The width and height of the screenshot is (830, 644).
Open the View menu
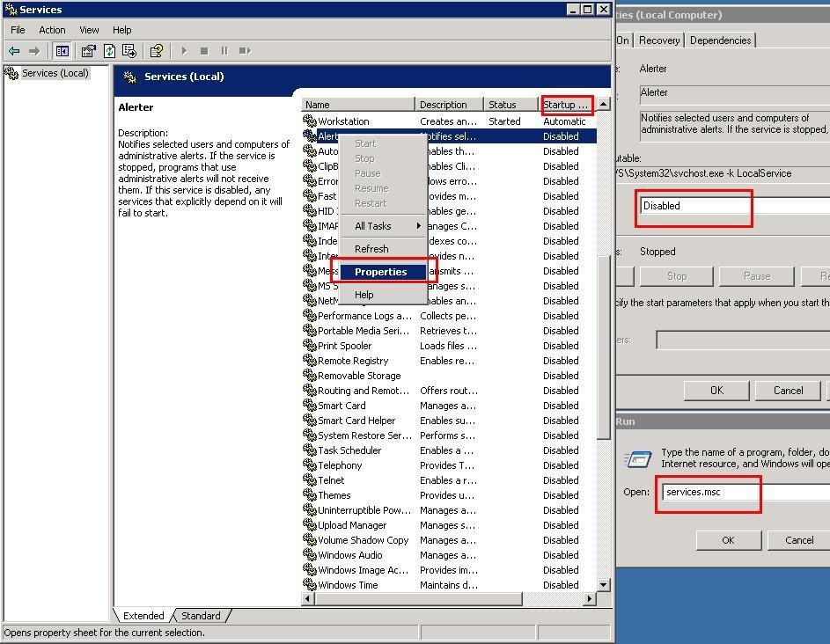point(89,30)
